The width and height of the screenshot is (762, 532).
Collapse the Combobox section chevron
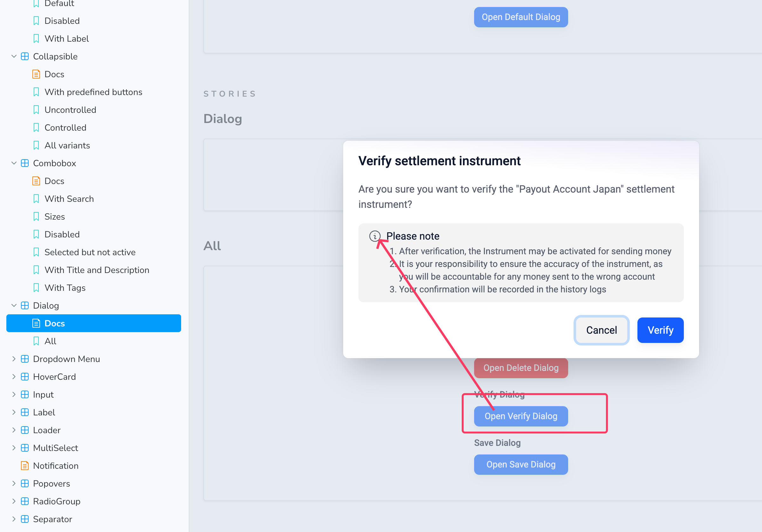(x=14, y=163)
